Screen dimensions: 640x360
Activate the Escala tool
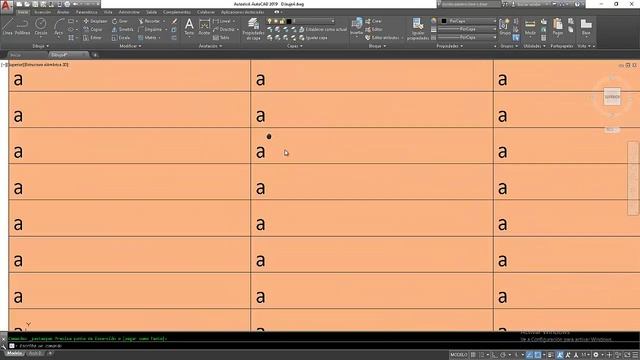[x=121, y=38]
